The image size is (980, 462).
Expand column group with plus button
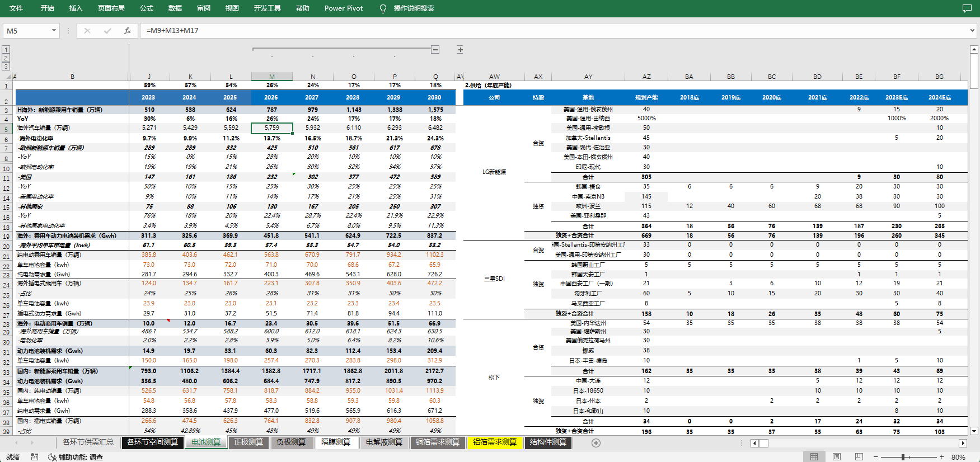pos(460,50)
